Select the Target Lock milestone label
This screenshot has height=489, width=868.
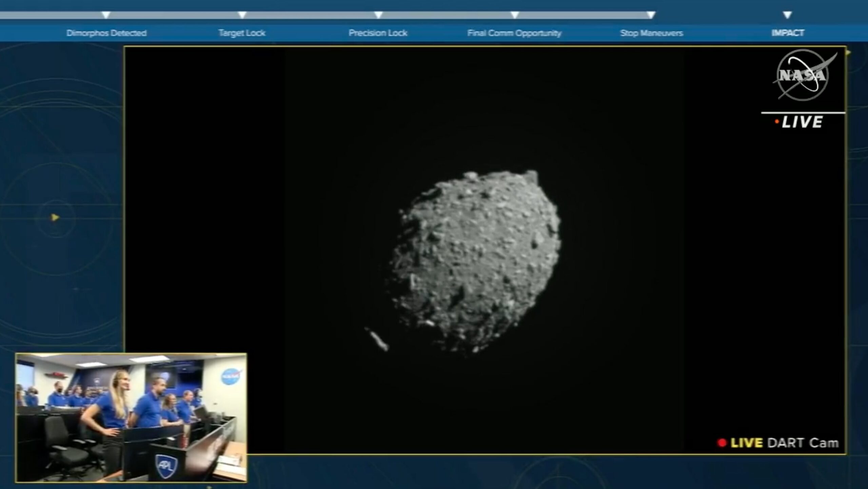(242, 33)
